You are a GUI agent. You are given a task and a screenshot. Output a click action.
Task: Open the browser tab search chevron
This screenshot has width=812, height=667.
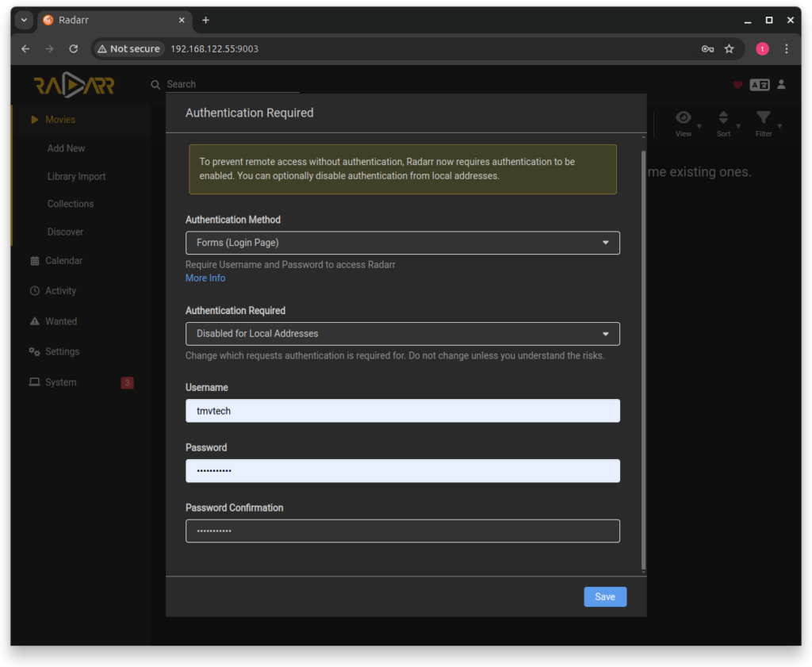24,20
